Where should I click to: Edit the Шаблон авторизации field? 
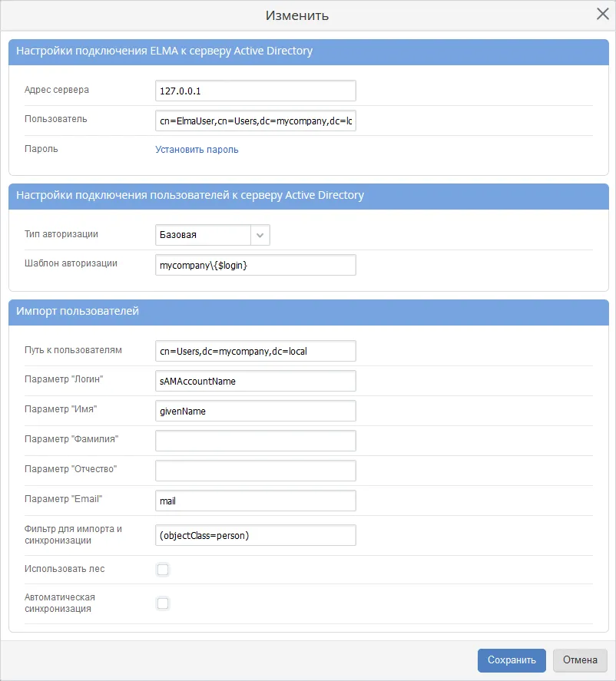(255, 265)
